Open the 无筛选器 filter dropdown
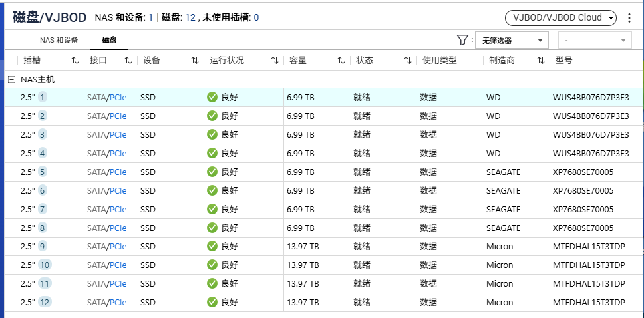Image resolution: width=644 pixels, height=318 pixels. (x=511, y=40)
